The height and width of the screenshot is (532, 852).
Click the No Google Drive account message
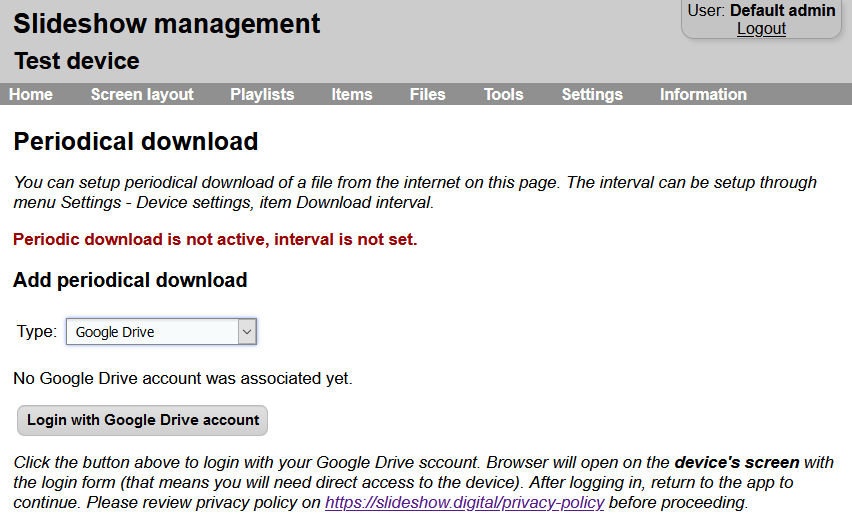pyautogui.click(x=183, y=378)
